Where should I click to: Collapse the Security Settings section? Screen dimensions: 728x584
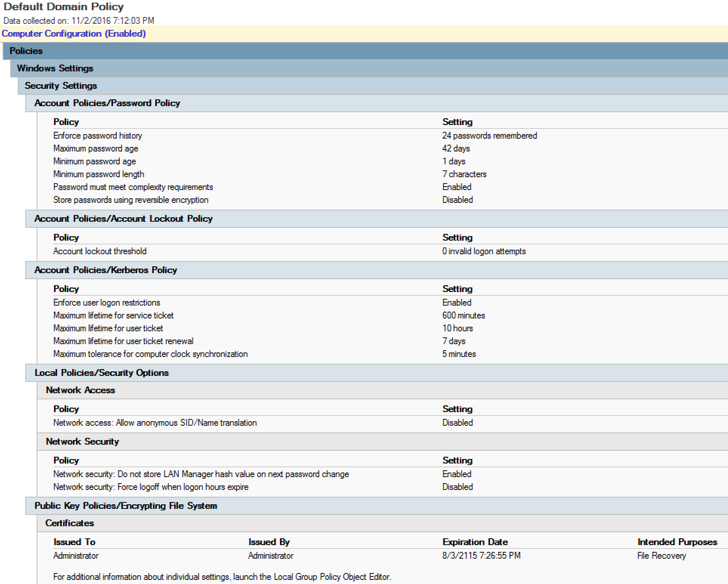(60, 85)
